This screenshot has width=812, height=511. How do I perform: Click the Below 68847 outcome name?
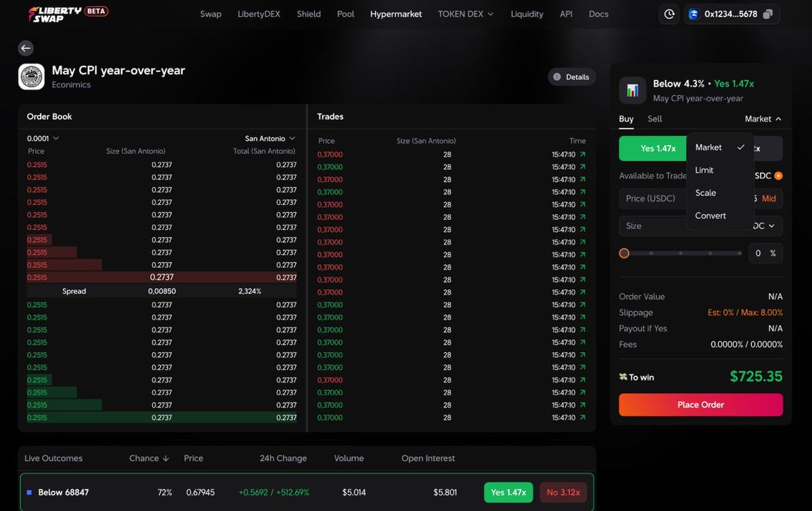63,493
